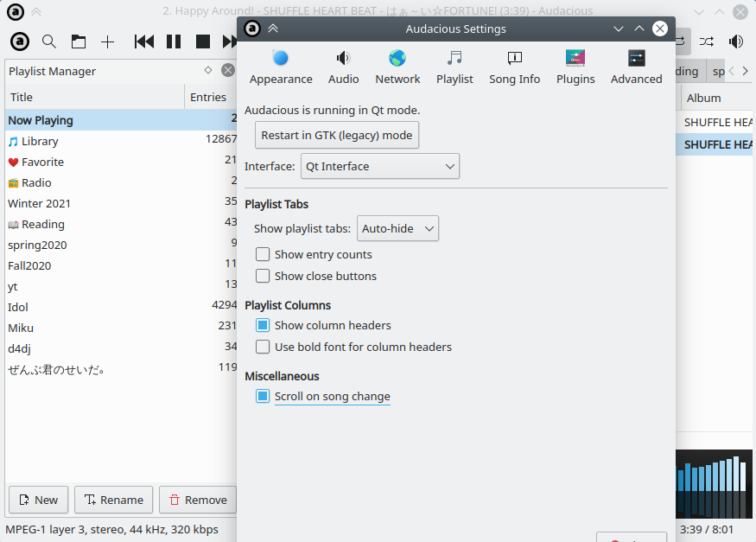Viewport: 756px width, 542px height.
Task: Click the add files plus icon
Action: tap(107, 42)
